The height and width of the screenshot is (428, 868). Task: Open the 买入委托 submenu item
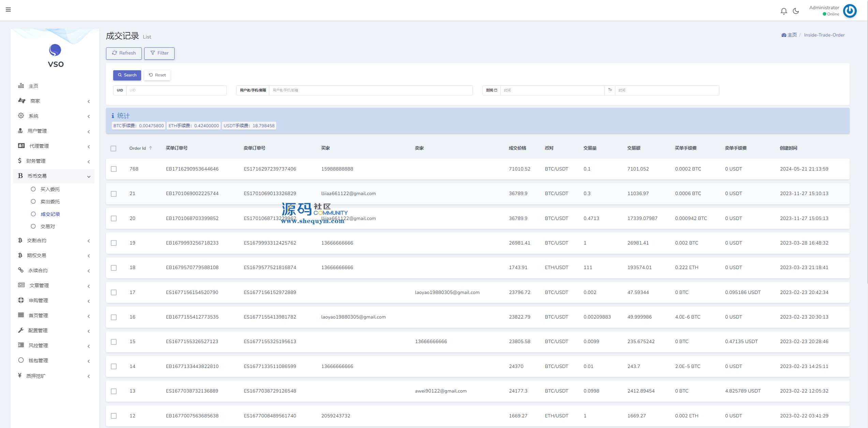pyautogui.click(x=50, y=189)
